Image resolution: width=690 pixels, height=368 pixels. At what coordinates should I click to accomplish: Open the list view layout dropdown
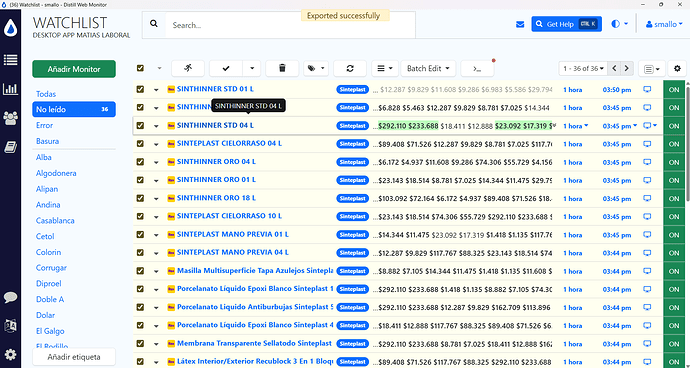pos(652,69)
